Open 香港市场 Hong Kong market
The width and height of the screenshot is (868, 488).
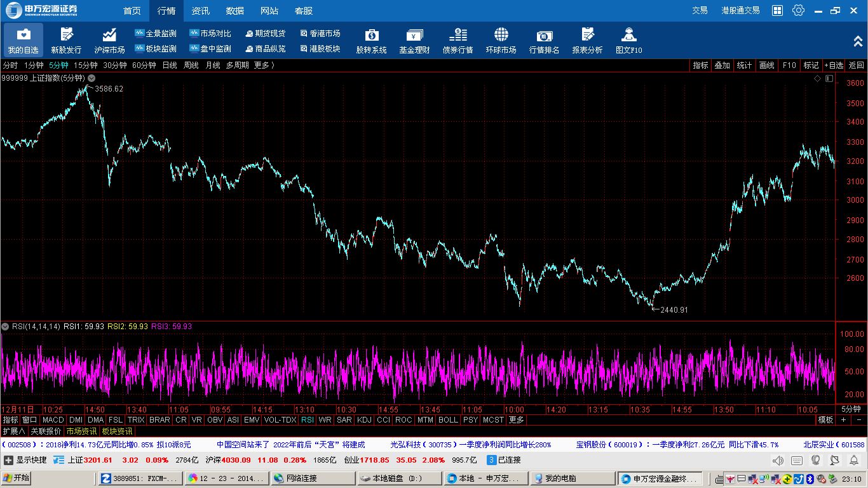tap(320, 33)
